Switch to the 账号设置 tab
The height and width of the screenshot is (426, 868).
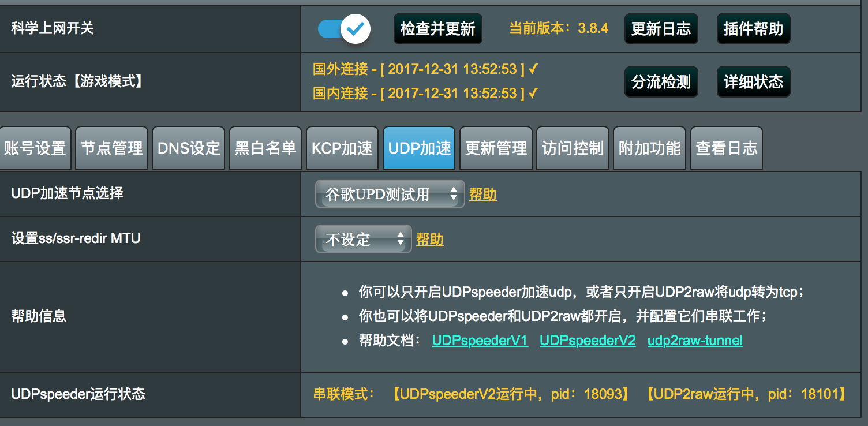35,148
